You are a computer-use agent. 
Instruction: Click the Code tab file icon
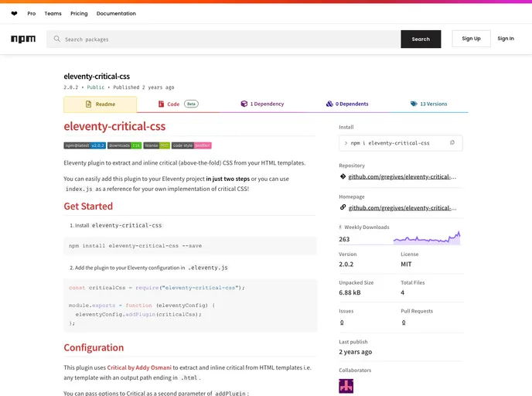(161, 104)
